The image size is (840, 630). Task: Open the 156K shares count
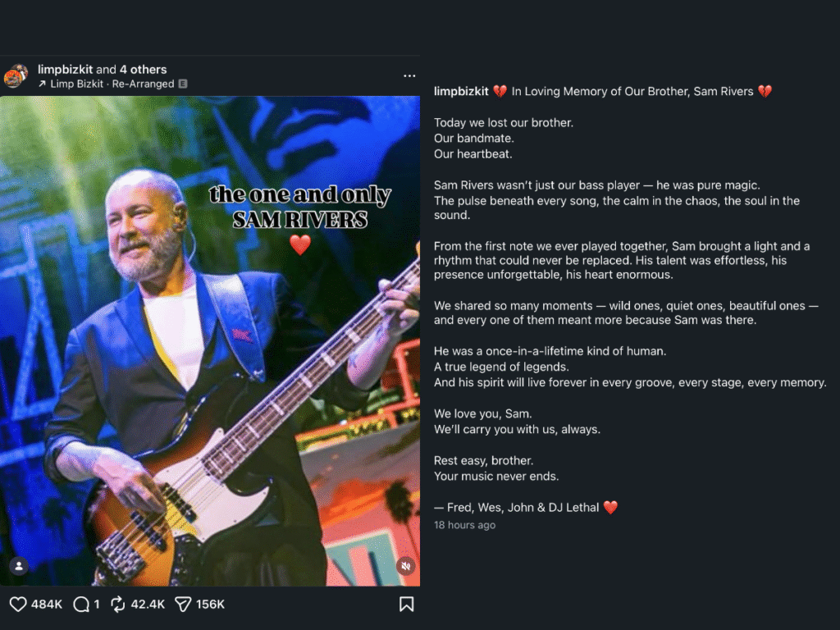(x=210, y=605)
